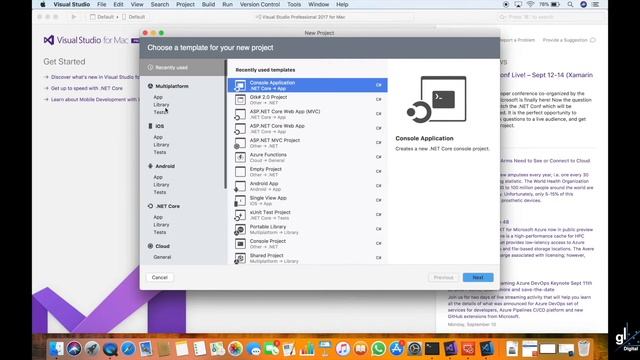Screen dimensions: 640x360
Task: Click the Next button
Action: 478,278
